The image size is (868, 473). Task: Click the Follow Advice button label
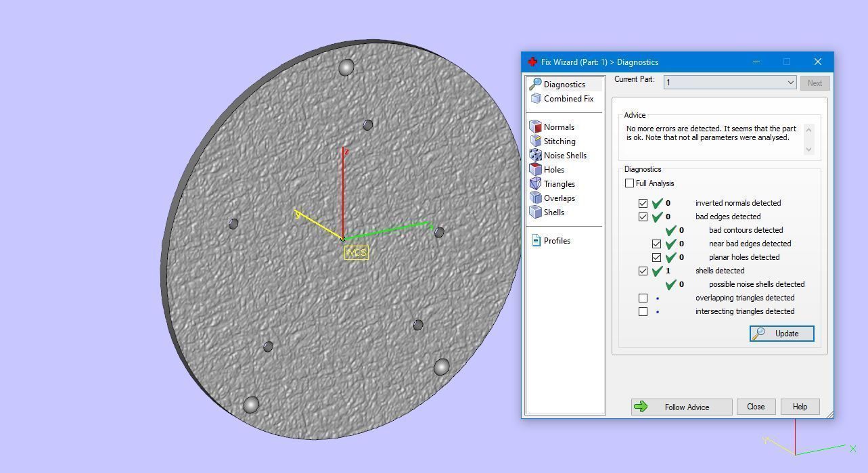[687, 407]
